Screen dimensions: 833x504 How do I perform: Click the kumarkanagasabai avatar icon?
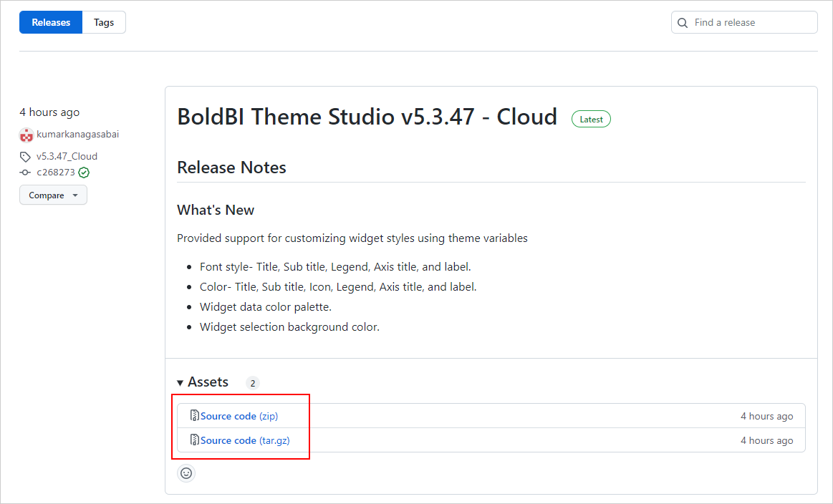(x=26, y=135)
